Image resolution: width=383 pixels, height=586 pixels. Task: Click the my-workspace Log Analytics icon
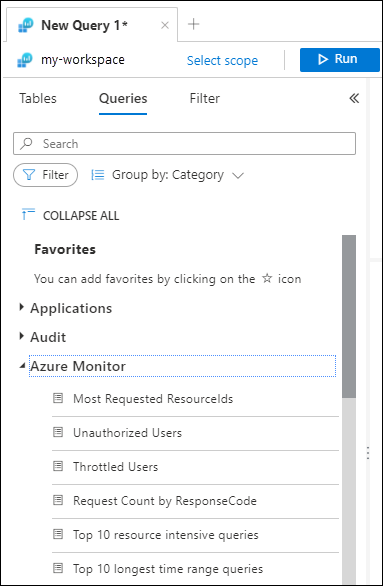pyautogui.click(x=25, y=60)
